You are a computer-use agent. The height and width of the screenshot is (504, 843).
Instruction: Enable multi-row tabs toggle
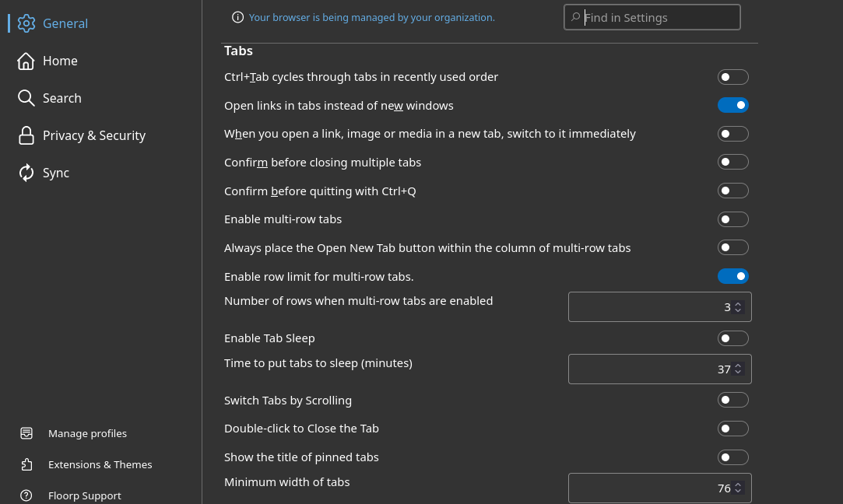point(732,219)
